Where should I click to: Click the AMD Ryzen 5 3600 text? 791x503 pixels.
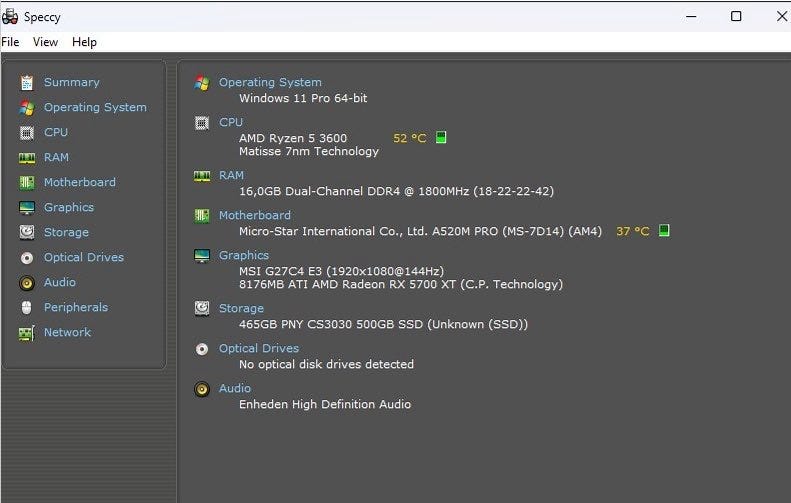point(293,138)
